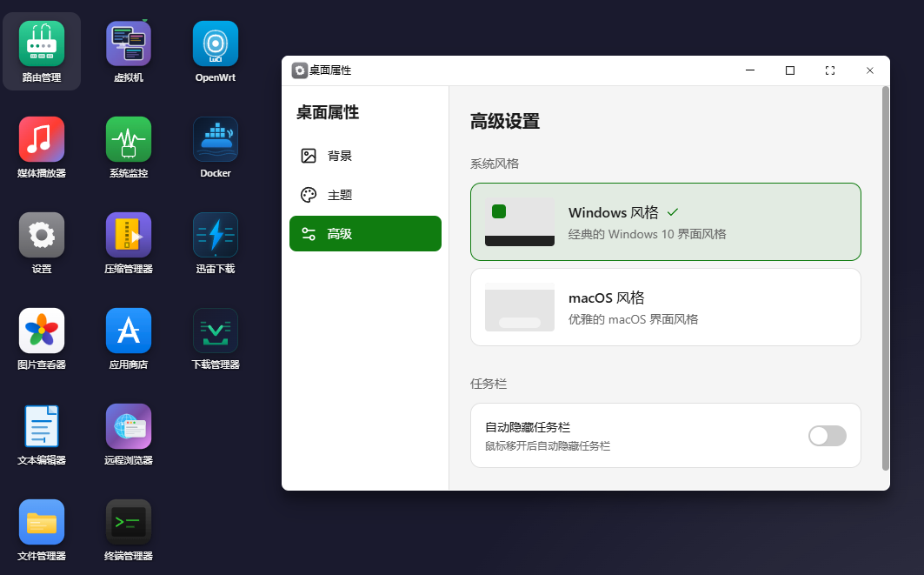924x575 pixels.
Task: Choose the macOS 风格 style option
Action: click(x=665, y=307)
